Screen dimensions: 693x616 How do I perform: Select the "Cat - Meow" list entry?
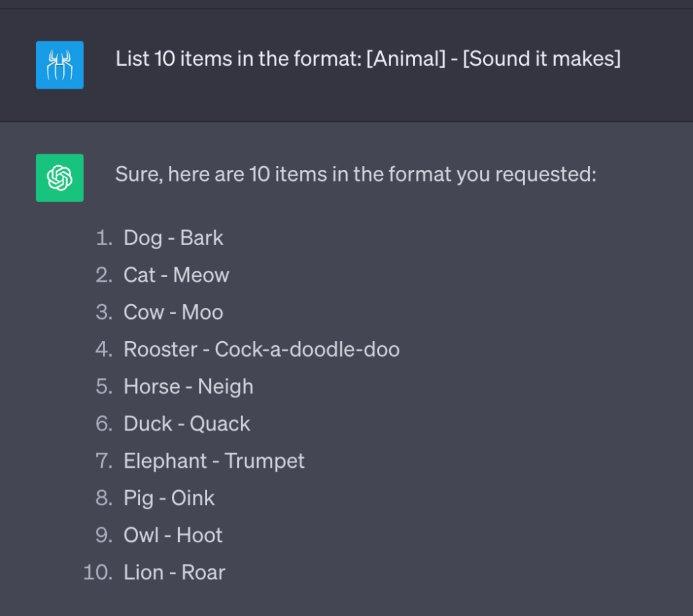coord(176,275)
